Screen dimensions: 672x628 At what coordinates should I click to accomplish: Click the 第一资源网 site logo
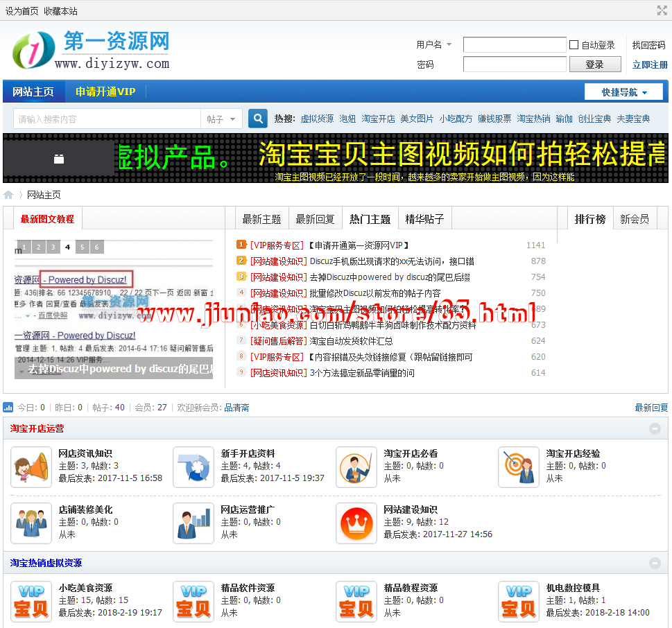(x=92, y=50)
